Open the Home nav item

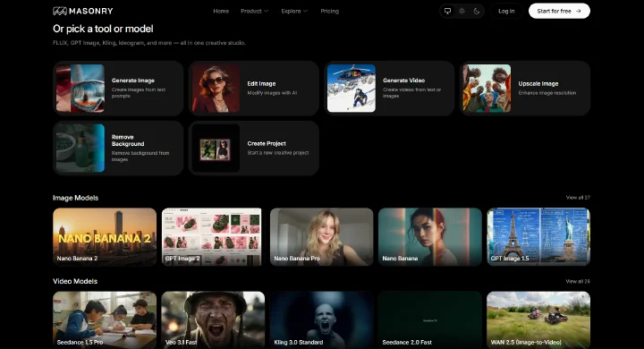(221, 11)
